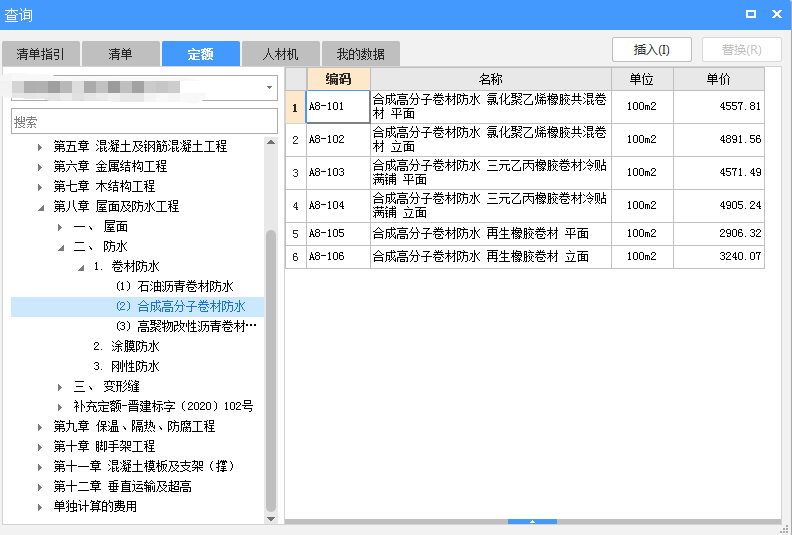The width and height of the screenshot is (792, 535).
Task: Switch to the 清单 tab
Action: pos(120,54)
